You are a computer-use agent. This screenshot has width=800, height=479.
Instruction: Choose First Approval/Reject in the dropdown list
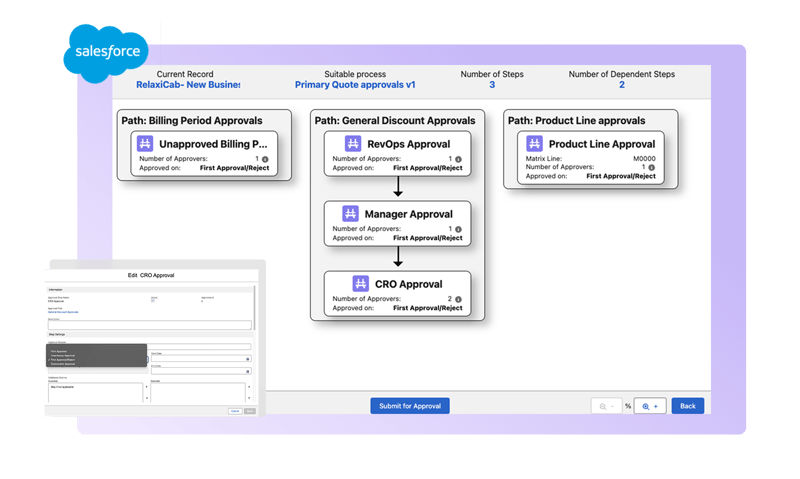pos(63,360)
